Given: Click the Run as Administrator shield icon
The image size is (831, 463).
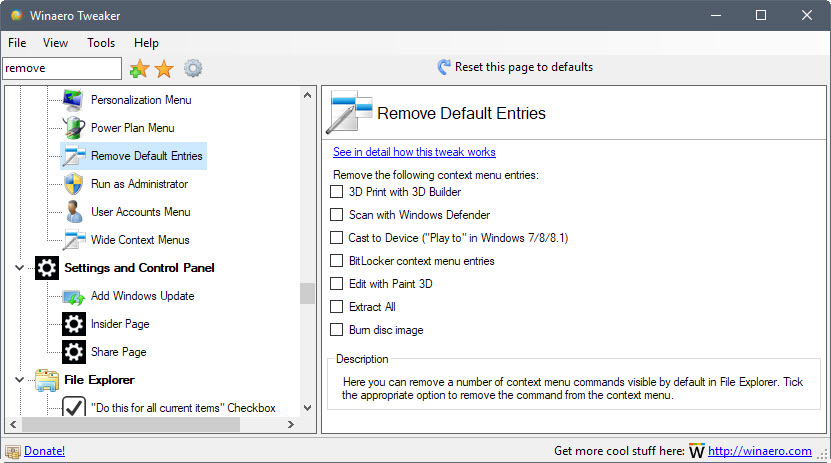Looking at the screenshot, I should tap(74, 184).
